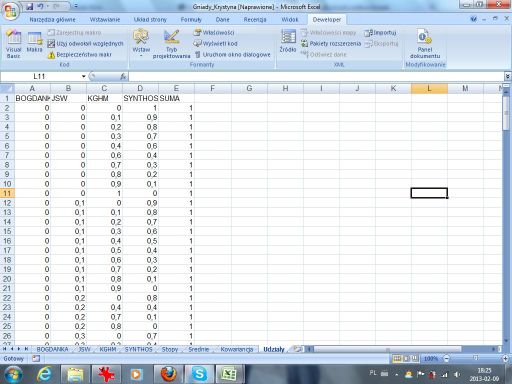
Task: Click the Importuj button
Action: (x=380, y=33)
